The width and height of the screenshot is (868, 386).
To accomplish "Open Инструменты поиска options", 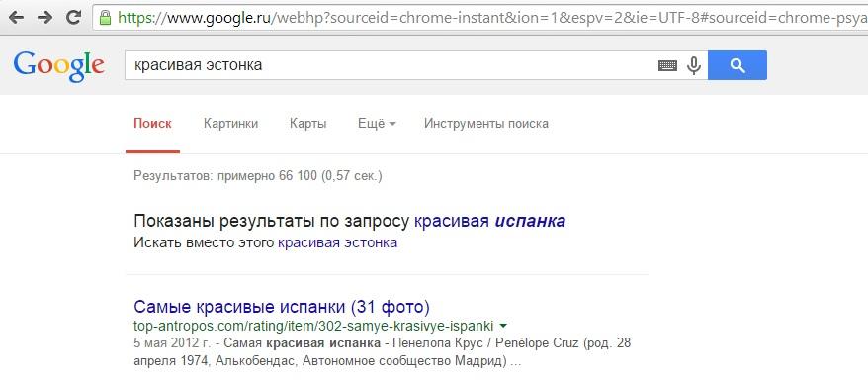I will pyautogui.click(x=486, y=123).
